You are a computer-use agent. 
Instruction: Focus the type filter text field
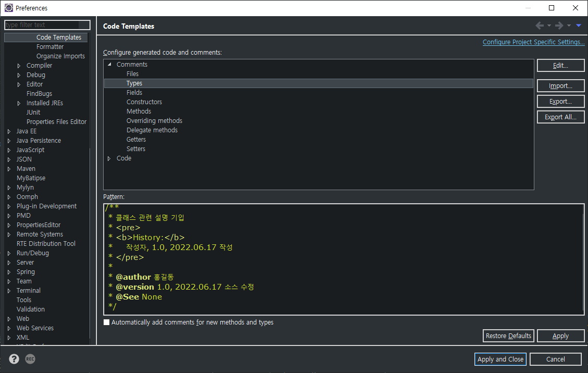click(x=47, y=25)
